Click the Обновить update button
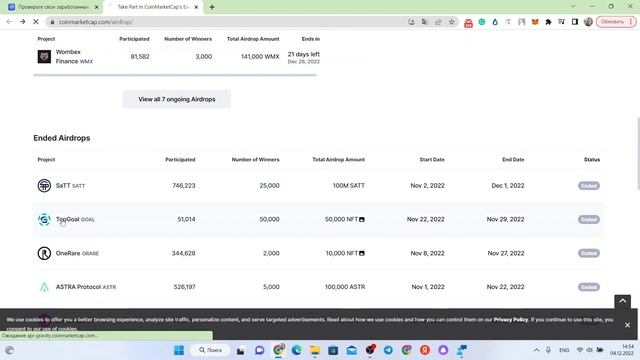The width and height of the screenshot is (640, 360). (616, 22)
